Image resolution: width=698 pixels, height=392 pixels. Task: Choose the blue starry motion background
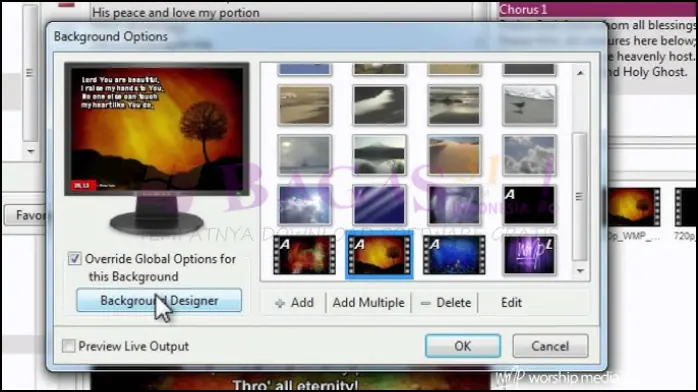(x=454, y=255)
